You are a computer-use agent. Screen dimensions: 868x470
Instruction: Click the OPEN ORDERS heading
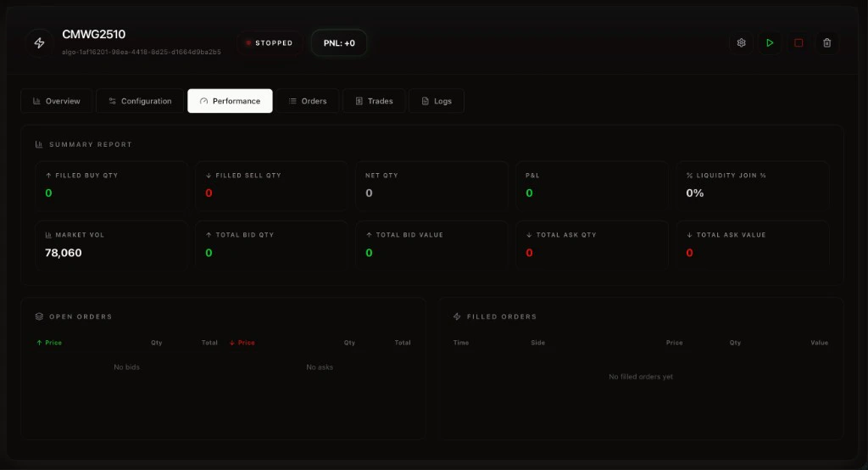pos(81,316)
